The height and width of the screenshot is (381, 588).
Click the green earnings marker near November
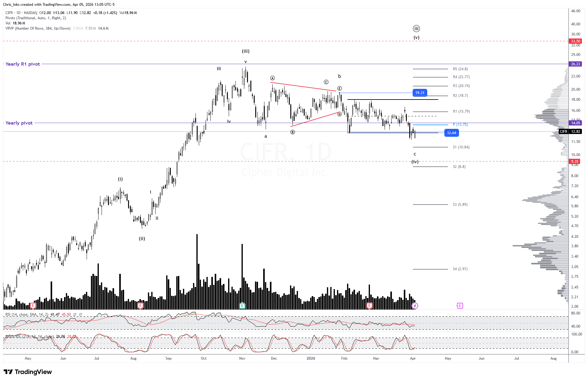(x=242, y=306)
